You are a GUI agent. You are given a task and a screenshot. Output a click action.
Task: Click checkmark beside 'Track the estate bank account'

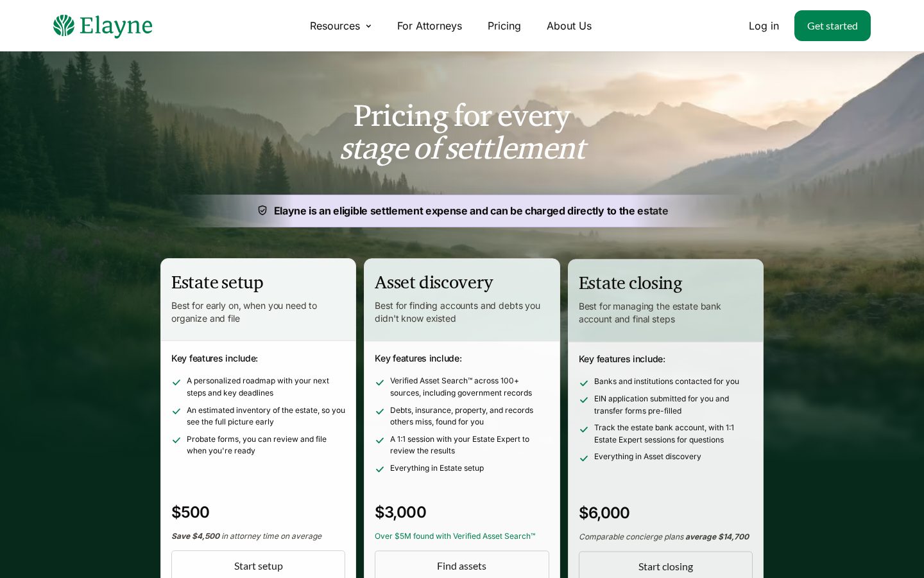(x=584, y=429)
